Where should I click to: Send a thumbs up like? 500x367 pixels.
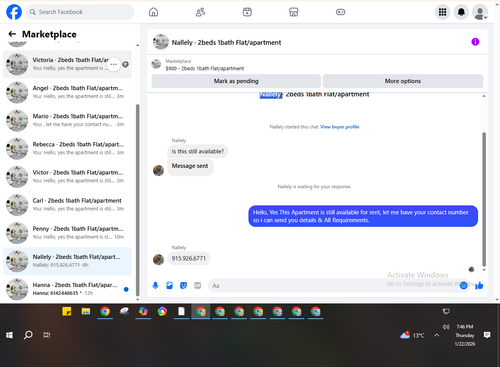(x=479, y=285)
